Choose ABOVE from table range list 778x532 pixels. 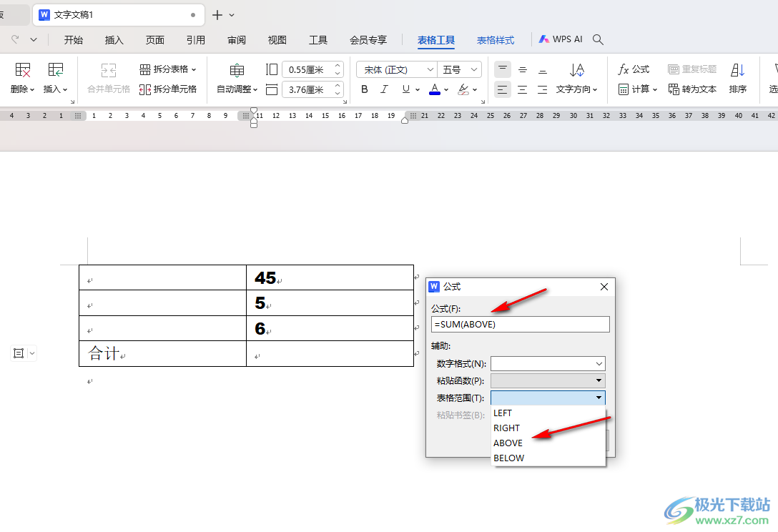pos(548,443)
